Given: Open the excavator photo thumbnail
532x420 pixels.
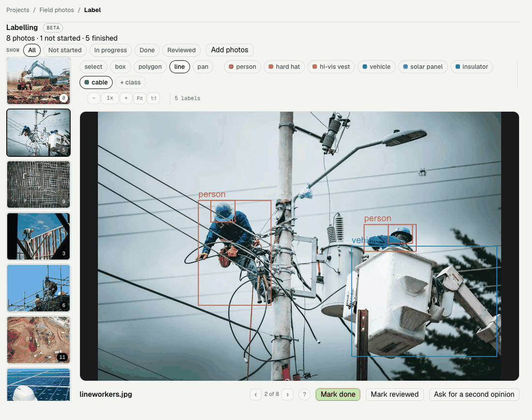Looking at the screenshot, I should coord(38,81).
